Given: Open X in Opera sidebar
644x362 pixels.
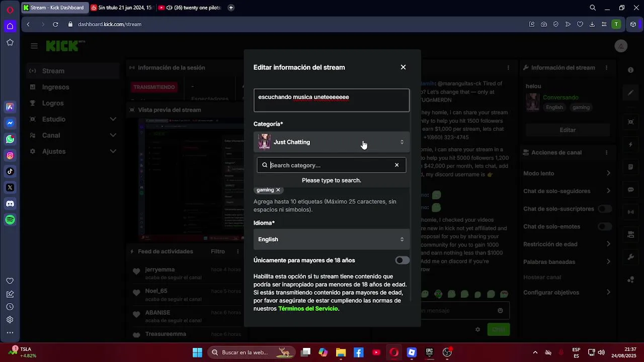Looking at the screenshot, I should tap(10, 188).
